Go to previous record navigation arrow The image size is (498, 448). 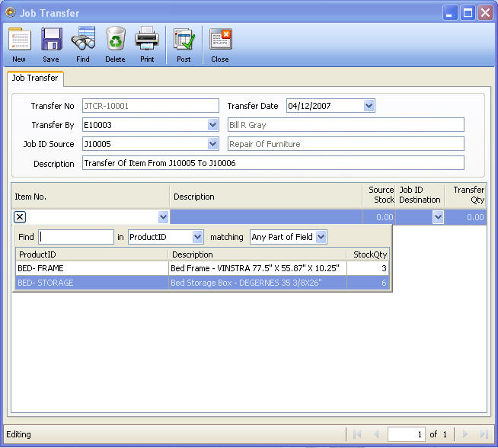(377, 434)
